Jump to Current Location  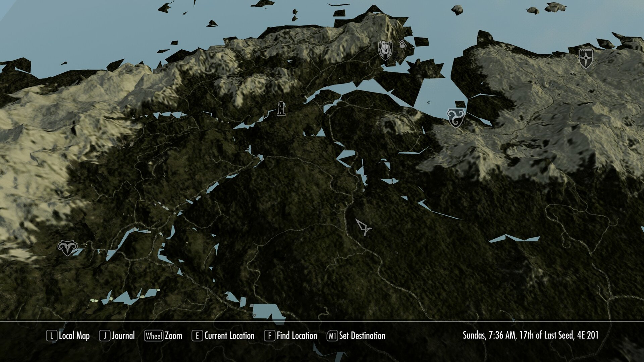tap(223, 336)
